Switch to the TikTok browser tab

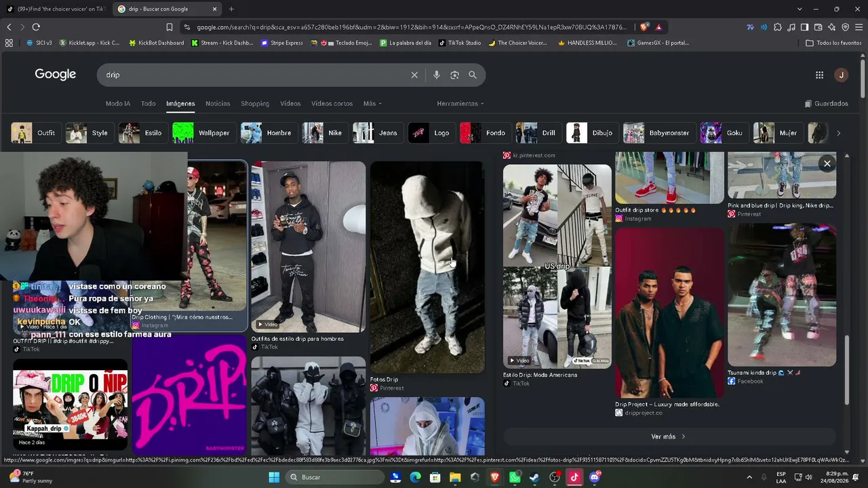[x=56, y=9]
